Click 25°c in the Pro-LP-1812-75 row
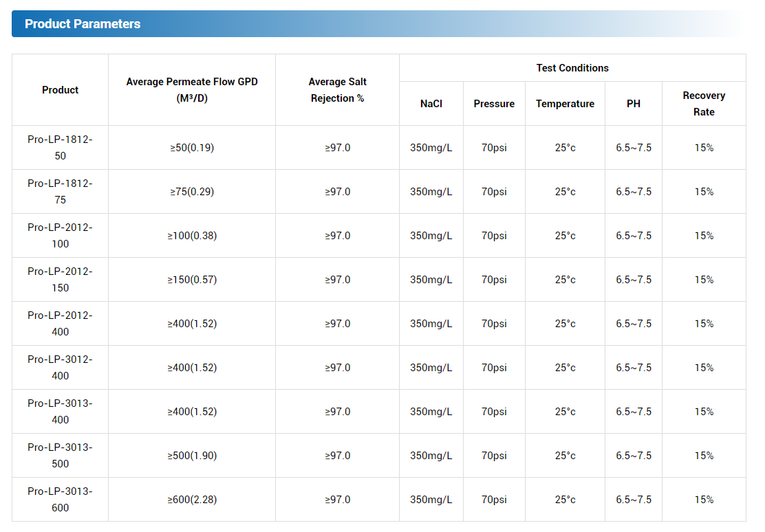765x532 pixels. (x=565, y=192)
